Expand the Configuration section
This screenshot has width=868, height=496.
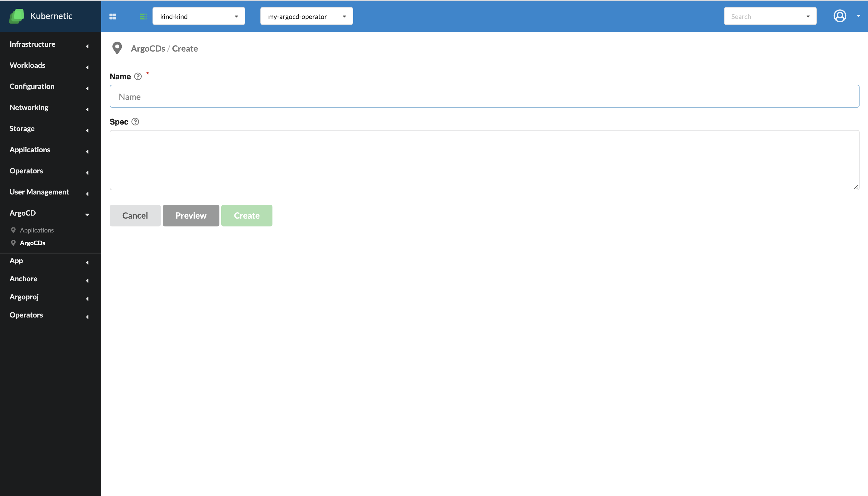50,87
